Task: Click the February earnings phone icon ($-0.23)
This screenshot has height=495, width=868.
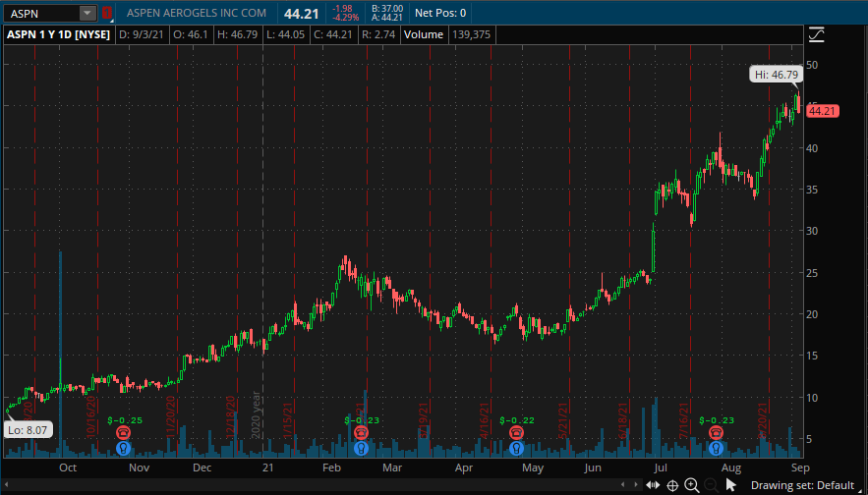Action: [362, 432]
